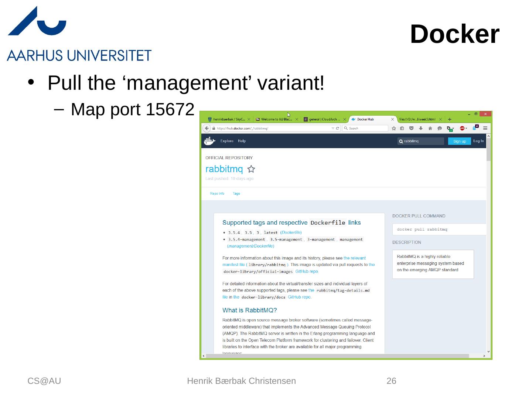The height and width of the screenshot is (399, 532).
Task: Click the Docker Hub search box containing rabbitmq
Action: [x=421, y=141]
